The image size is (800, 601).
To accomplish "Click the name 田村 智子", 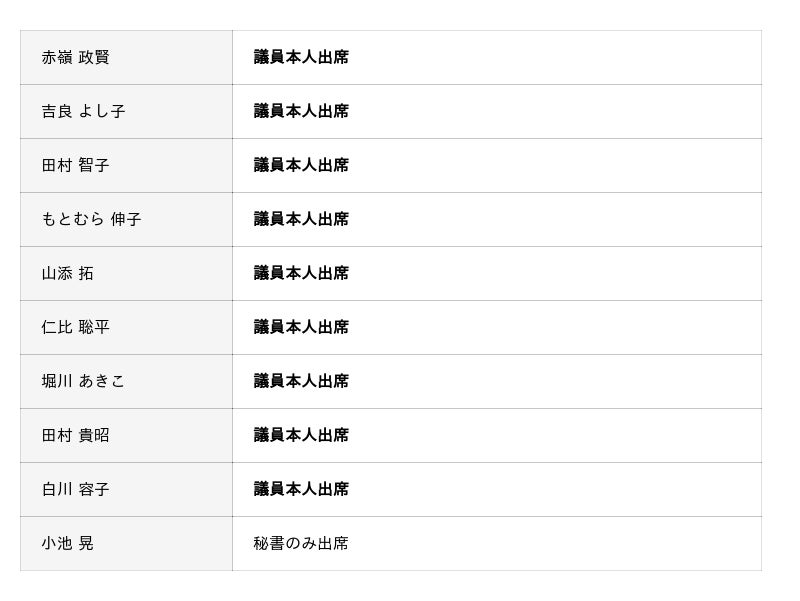I will [x=76, y=166].
